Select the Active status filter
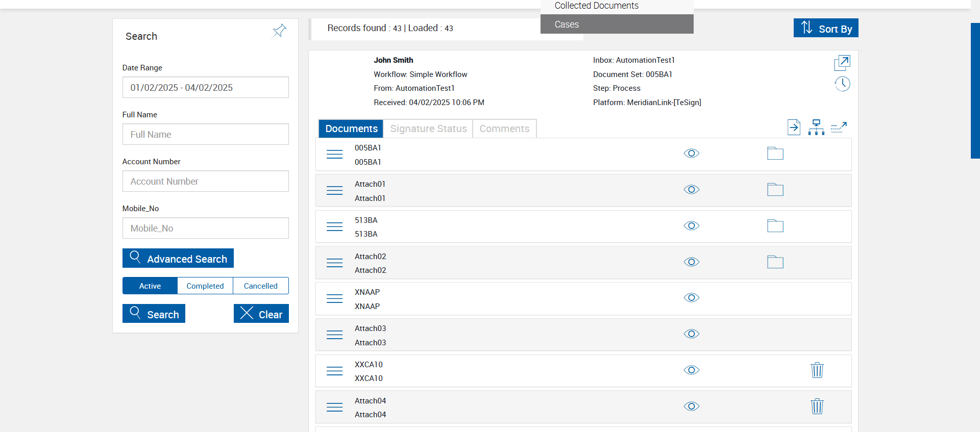Viewport: 980px width, 432px height. coord(150,286)
